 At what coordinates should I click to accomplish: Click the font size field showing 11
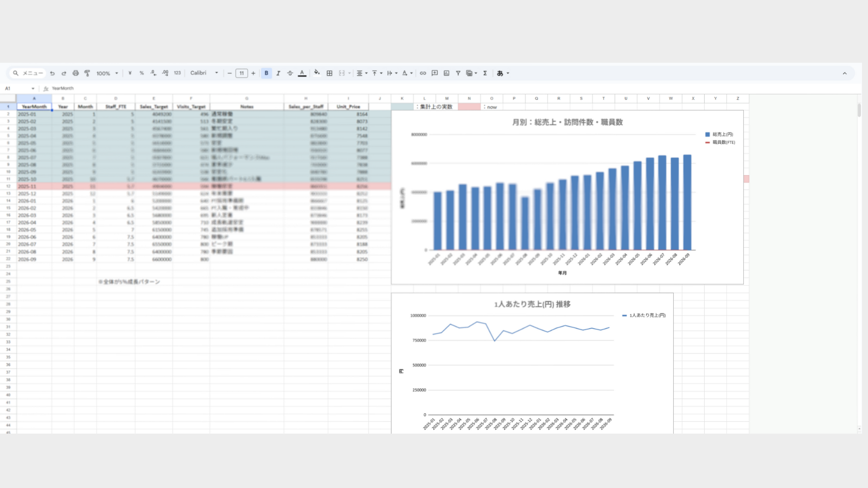point(241,73)
